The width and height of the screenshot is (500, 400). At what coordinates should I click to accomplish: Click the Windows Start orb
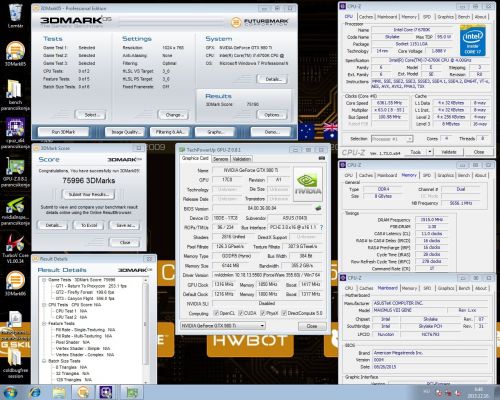(x=10, y=392)
